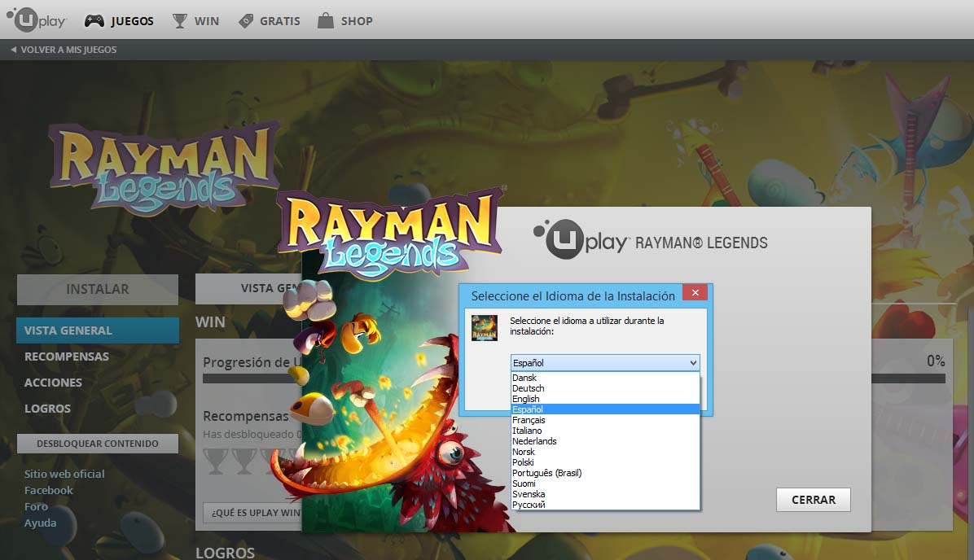974x560 pixels.
Task: Click the Rayman icon in language dialog
Action: (485, 328)
